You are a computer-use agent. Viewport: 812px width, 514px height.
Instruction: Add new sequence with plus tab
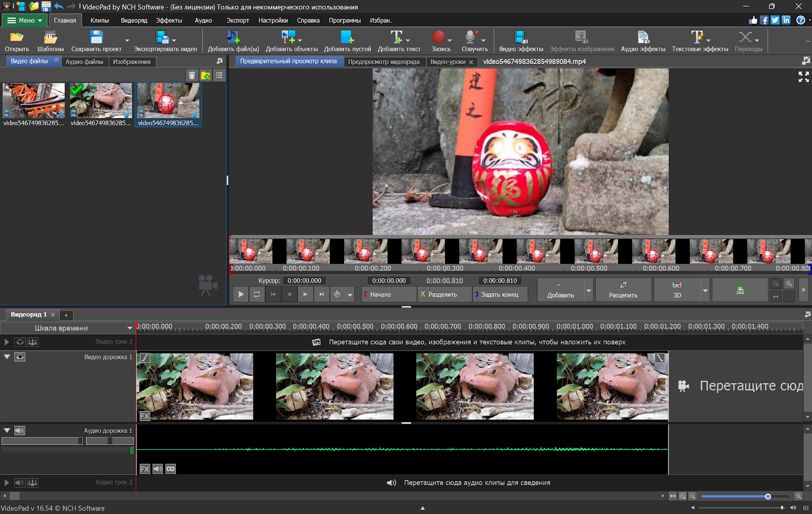[66, 315]
